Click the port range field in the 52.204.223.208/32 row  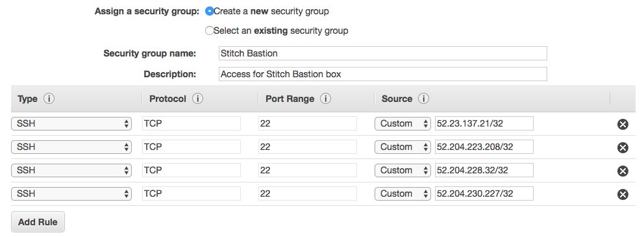pos(308,147)
